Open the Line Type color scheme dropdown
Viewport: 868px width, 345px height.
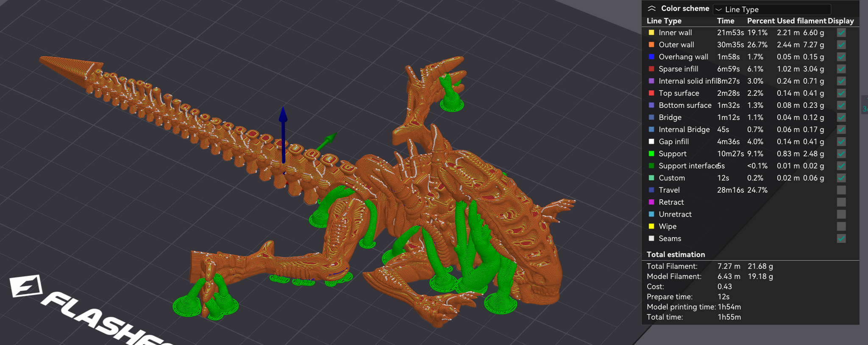click(772, 9)
